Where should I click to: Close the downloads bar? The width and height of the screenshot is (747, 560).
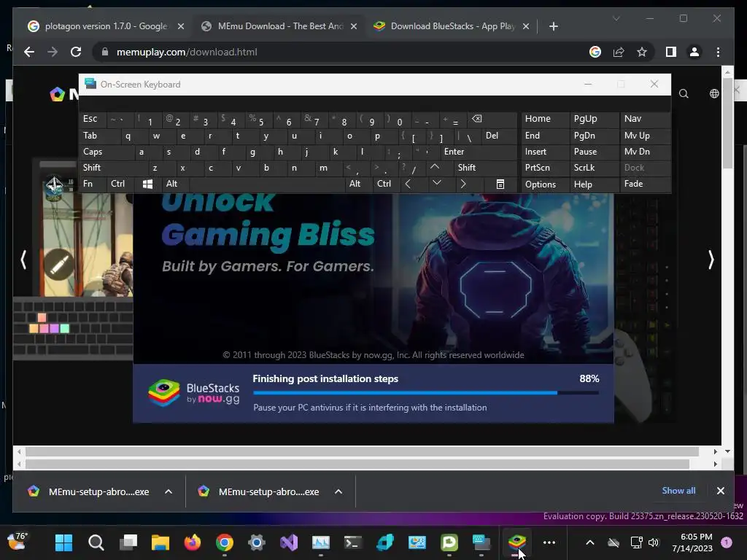pyautogui.click(x=720, y=491)
